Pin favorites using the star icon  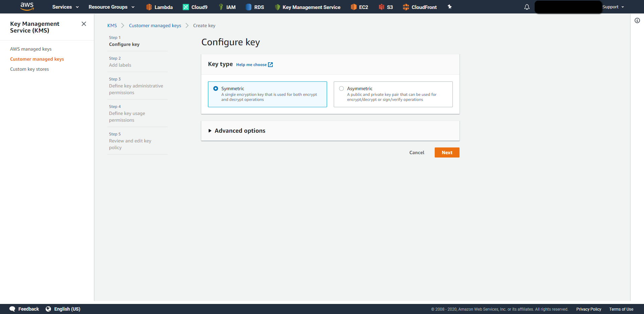click(x=450, y=7)
